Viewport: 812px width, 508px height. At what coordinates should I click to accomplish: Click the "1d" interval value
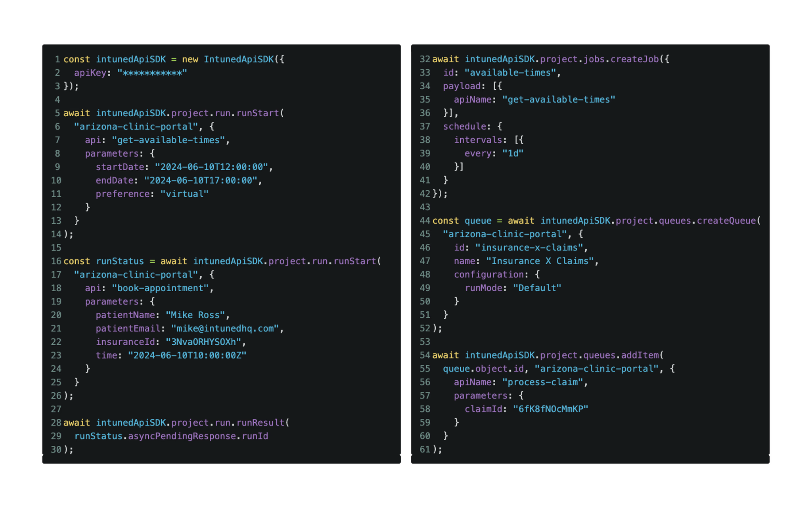tap(513, 154)
